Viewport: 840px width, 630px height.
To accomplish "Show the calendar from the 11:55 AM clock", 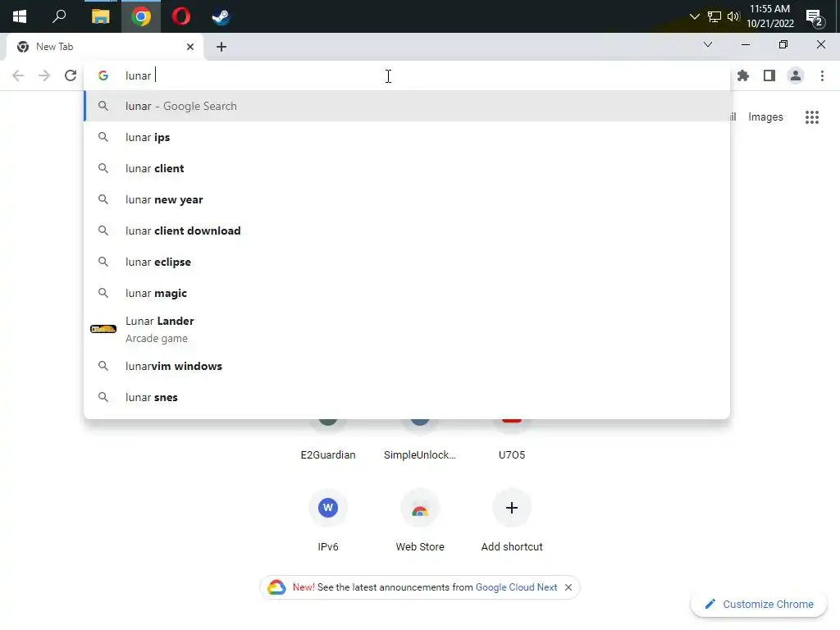I will (x=769, y=16).
